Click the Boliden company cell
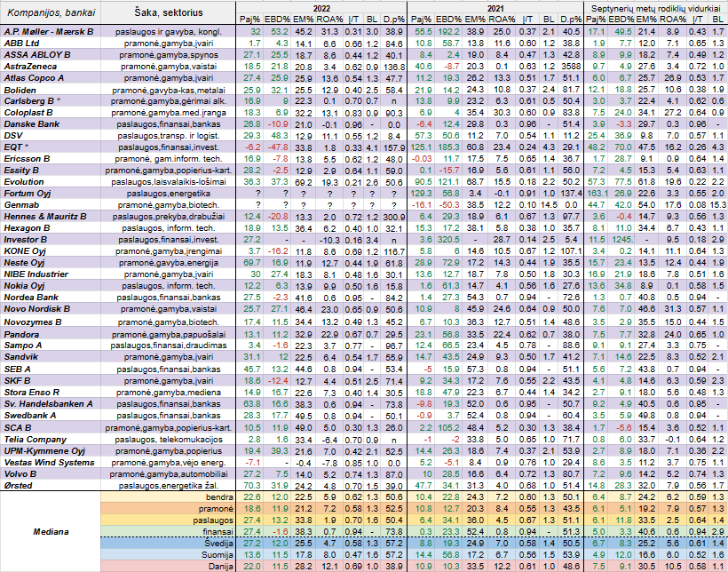 (x=51, y=90)
